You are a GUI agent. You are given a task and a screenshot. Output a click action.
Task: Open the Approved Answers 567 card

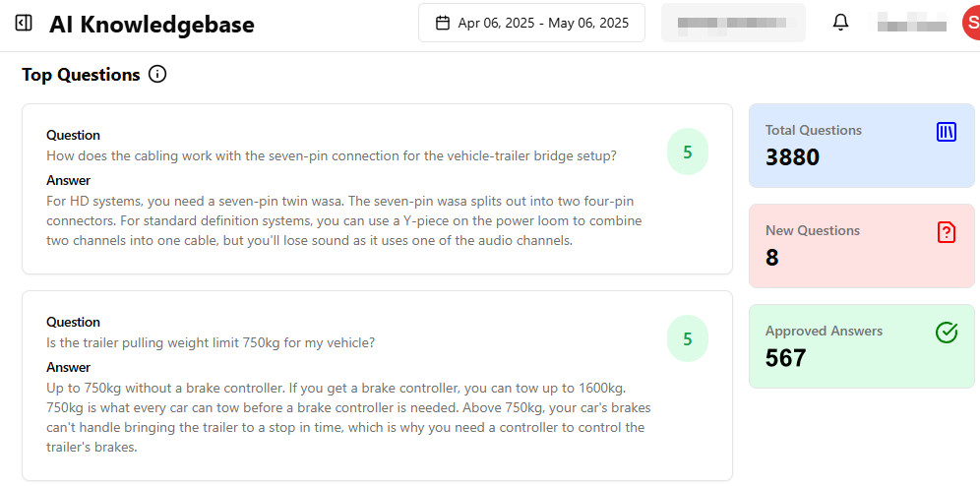tap(861, 346)
